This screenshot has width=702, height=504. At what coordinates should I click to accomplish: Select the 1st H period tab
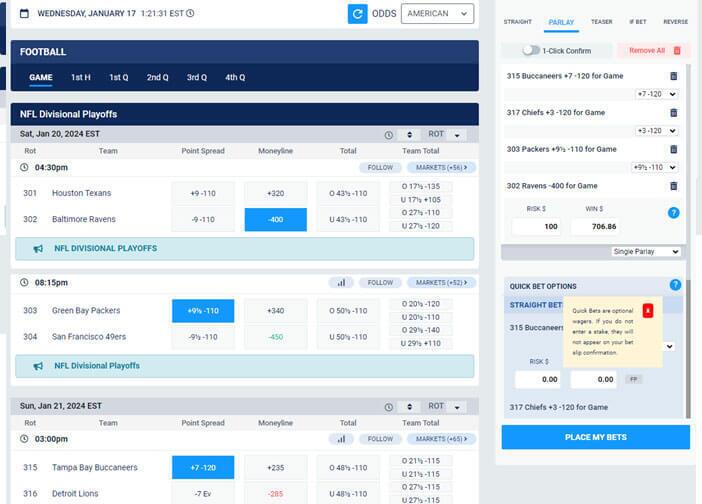81,77
